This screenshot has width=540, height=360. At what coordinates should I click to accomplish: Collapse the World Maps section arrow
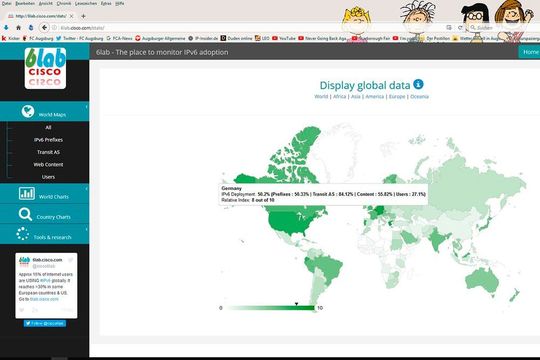tap(86, 107)
